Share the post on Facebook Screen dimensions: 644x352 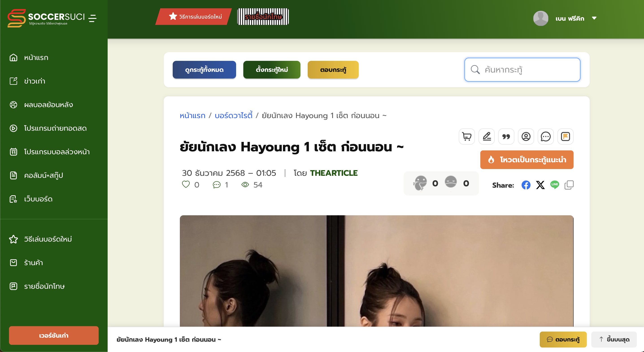pyautogui.click(x=526, y=185)
